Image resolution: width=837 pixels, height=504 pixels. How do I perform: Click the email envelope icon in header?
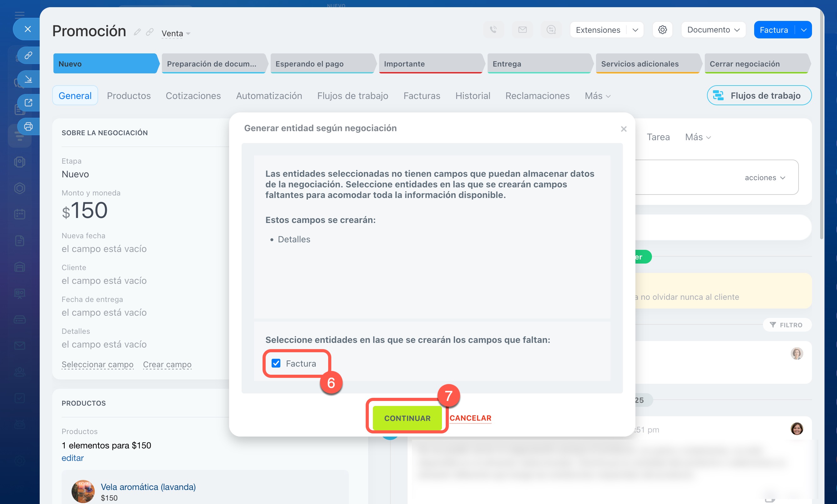pos(522,30)
